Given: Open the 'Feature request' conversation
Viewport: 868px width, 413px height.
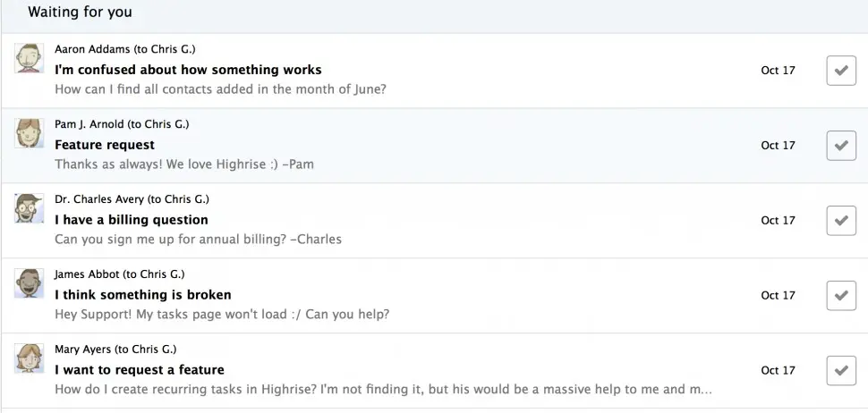Looking at the screenshot, I should (x=105, y=145).
